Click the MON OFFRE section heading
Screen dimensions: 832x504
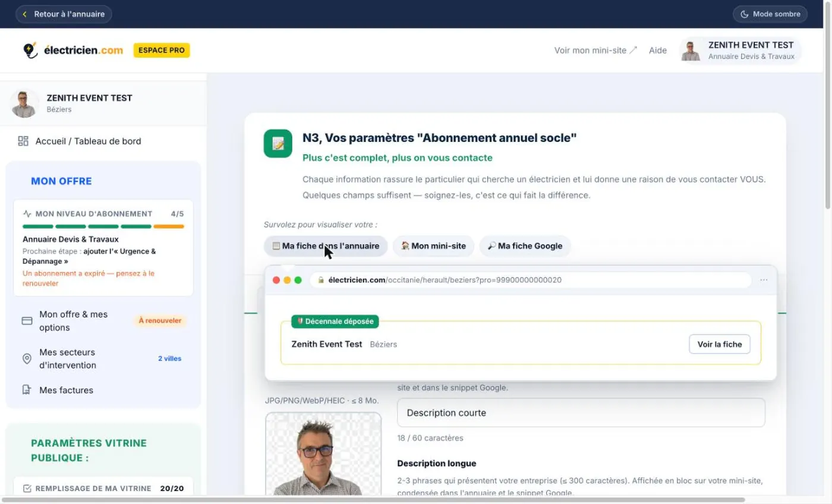[x=61, y=181]
